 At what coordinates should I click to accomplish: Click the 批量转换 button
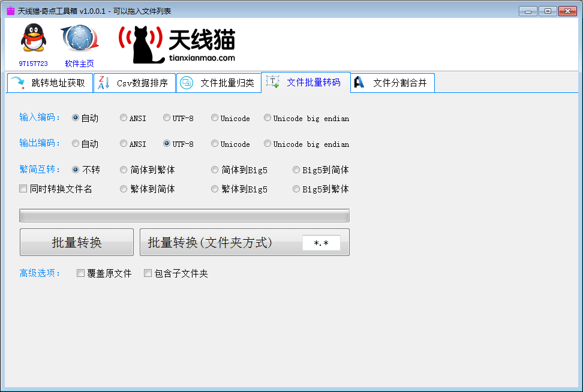[x=77, y=242]
